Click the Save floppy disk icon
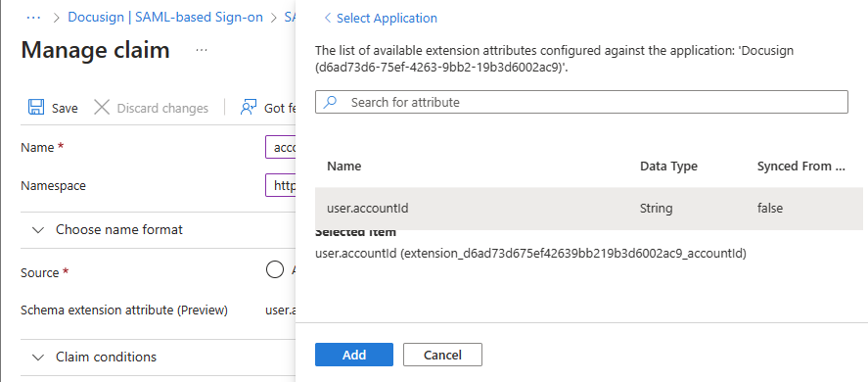Image resolution: width=868 pixels, height=382 pixels. pyautogui.click(x=36, y=108)
